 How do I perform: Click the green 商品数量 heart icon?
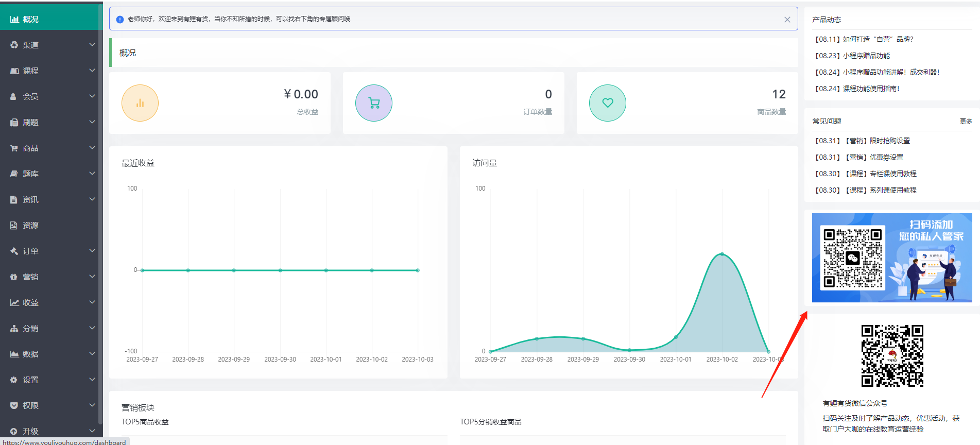(x=608, y=103)
